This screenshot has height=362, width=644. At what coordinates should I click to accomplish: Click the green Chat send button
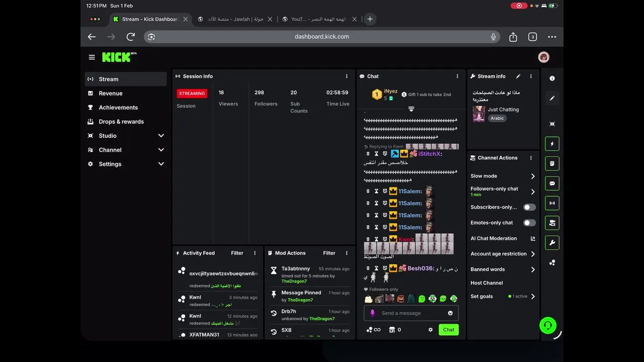point(449,330)
